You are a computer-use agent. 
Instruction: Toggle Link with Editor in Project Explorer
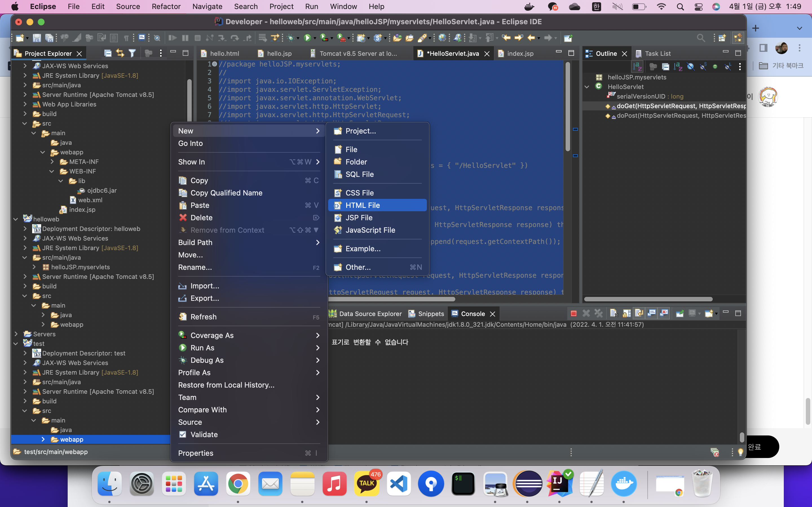[x=120, y=53]
